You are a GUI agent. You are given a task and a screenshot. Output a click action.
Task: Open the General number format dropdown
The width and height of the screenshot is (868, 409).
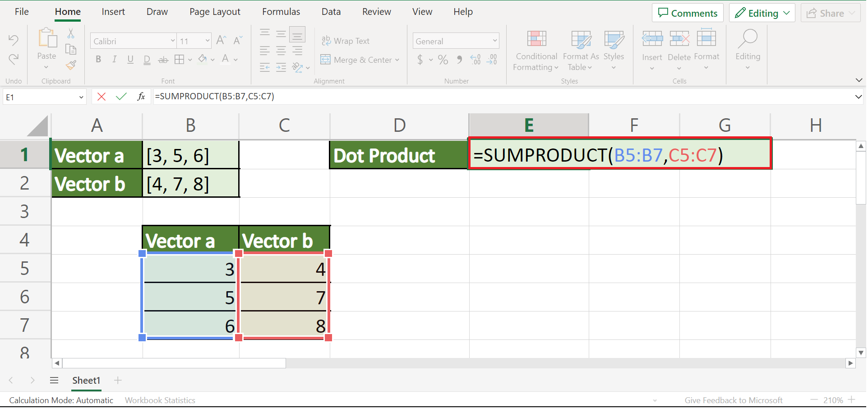click(494, 41)
